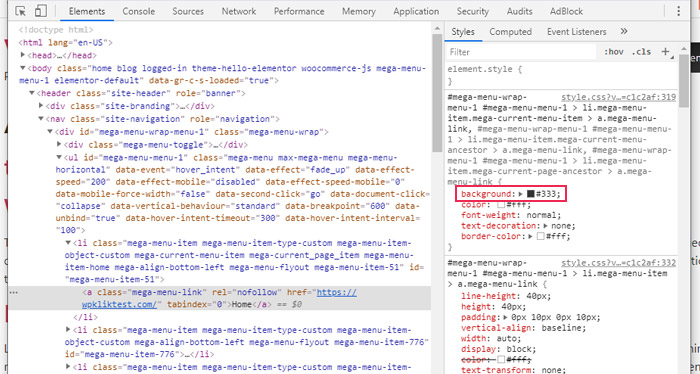Open the struck-through color #fff swatch
This screenshot has height=374, width=700.
pos(501,360)
